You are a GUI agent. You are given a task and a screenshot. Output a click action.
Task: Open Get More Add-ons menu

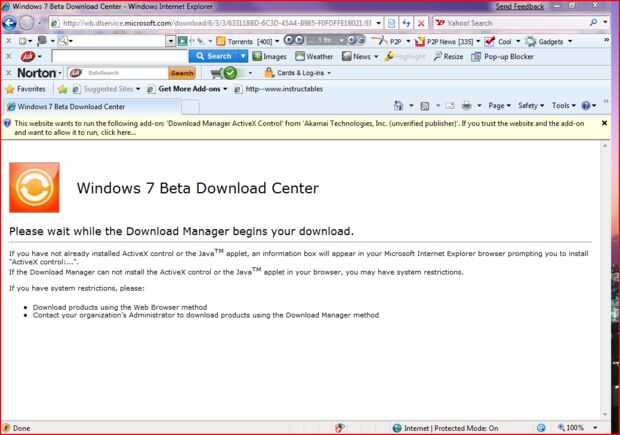(187, 89)
